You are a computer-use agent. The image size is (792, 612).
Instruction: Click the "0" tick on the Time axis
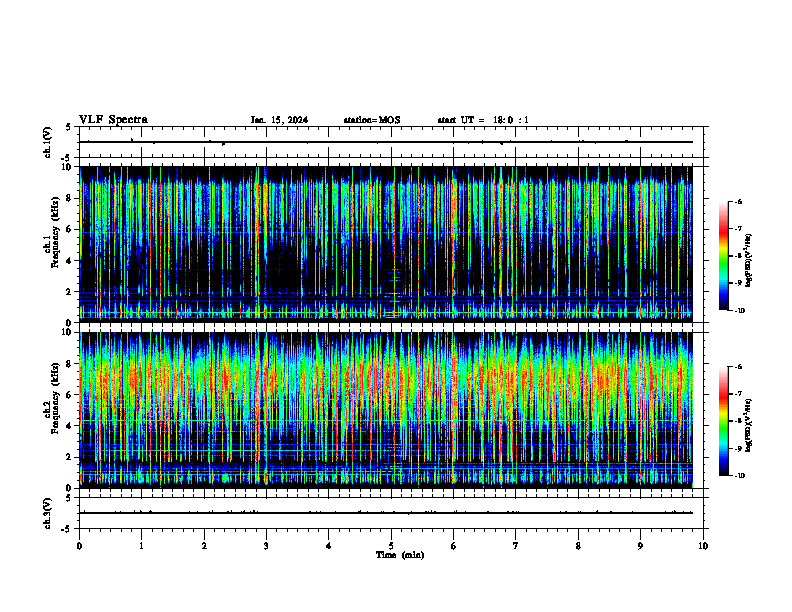(79, 546)
